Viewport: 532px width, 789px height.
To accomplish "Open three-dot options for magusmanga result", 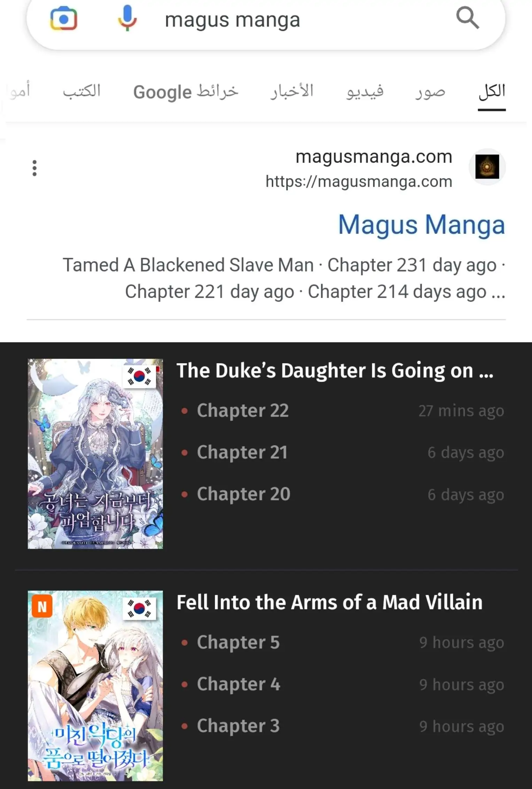I will click(x=34, y=168).
